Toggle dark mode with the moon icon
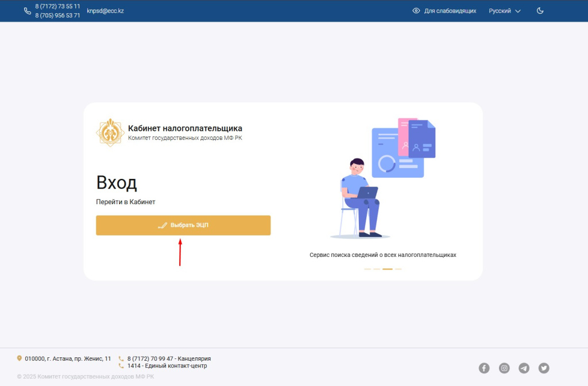588x386 pixels. pos(540,10)
